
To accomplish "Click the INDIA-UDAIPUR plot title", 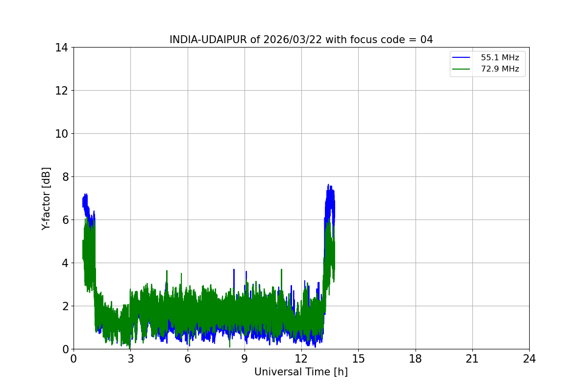I will point(301,40).
